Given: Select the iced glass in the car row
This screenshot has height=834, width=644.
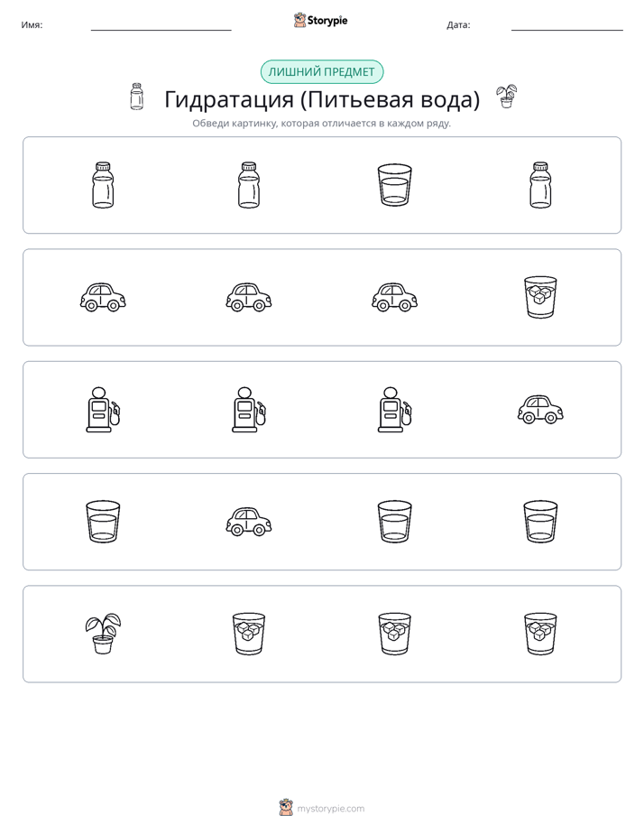Looking at the screenshot, I should (x=540, y=297).
